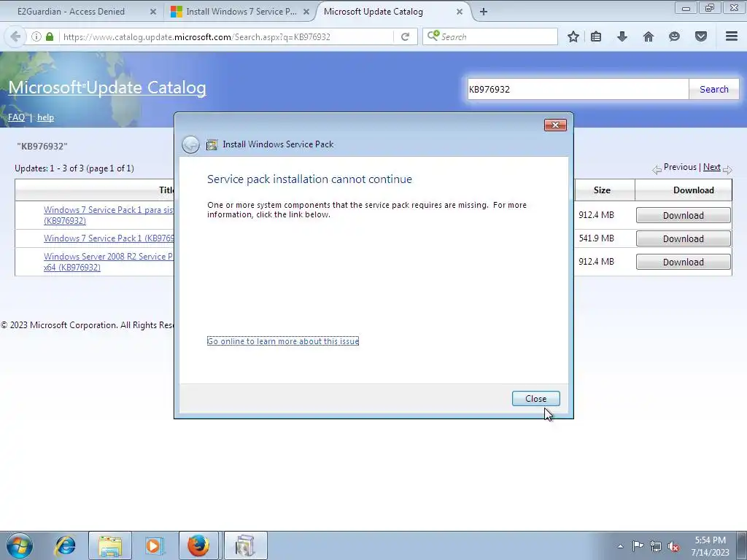This screenshot has height=560, width=747.
Task: Click the 'Updates: 1 - 3 of 3' text
Action: (74, 168)
